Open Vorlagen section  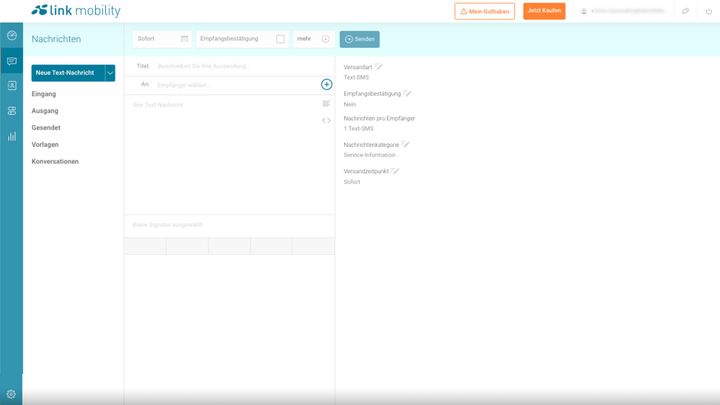click(45, 144)
